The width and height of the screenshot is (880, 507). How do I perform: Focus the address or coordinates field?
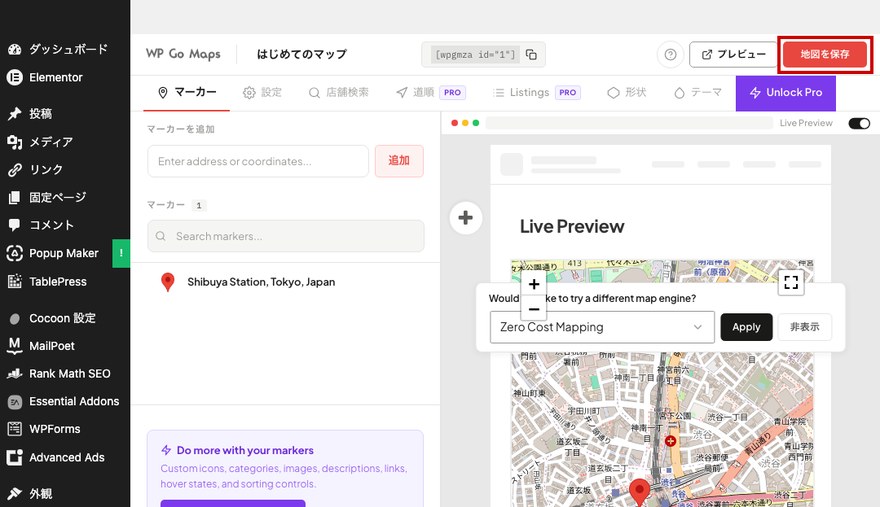(258, 161)
